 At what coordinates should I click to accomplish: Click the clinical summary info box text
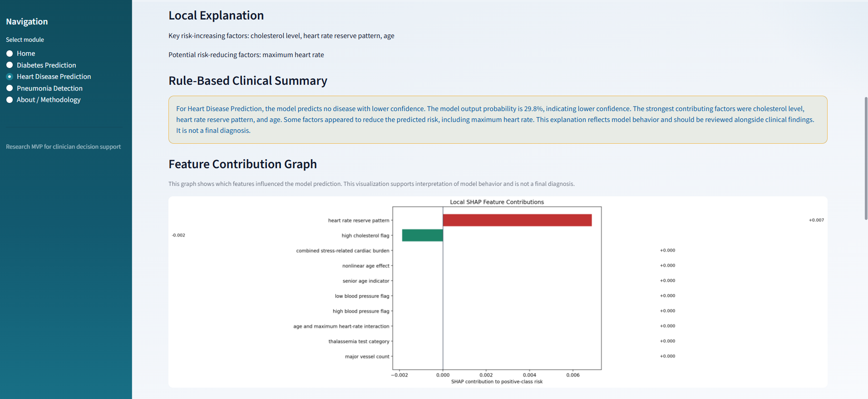pos(495,120)
